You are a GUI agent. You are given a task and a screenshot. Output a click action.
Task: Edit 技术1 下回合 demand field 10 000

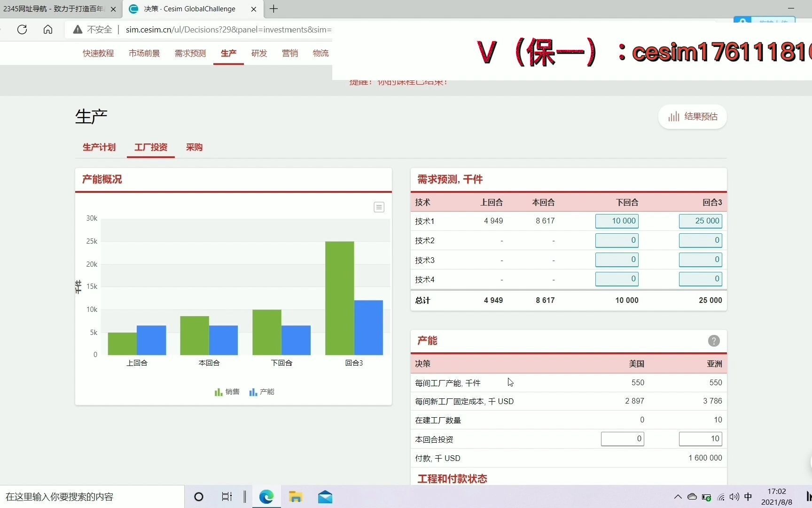pyautogui.click(x=617, y=221)
